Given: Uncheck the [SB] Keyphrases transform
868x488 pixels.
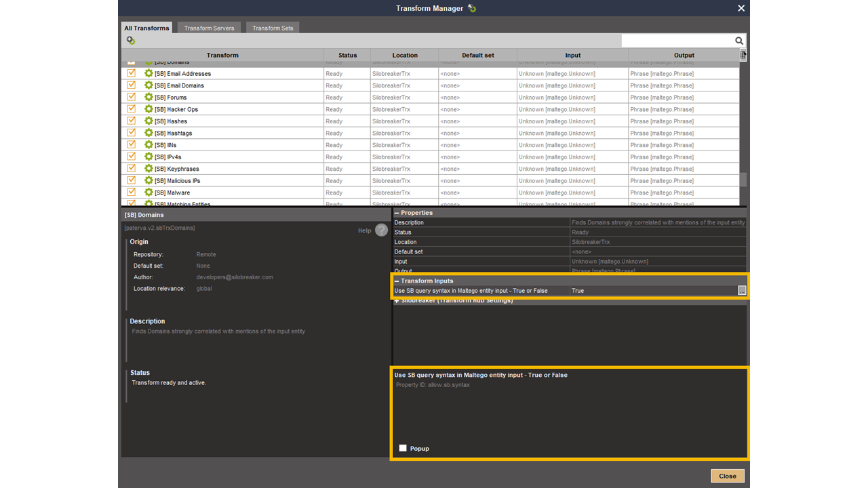Looking at the screenshot, I should 132,168.
